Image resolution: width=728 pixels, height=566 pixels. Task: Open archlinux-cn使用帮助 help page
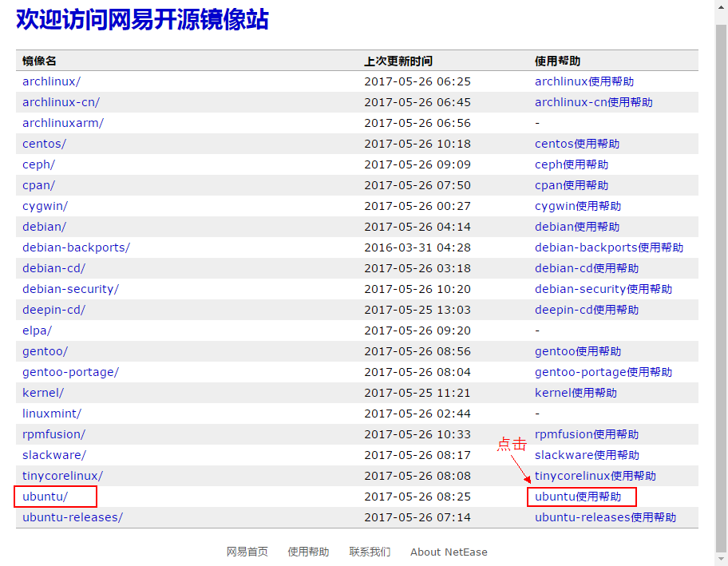pos(593,102)
